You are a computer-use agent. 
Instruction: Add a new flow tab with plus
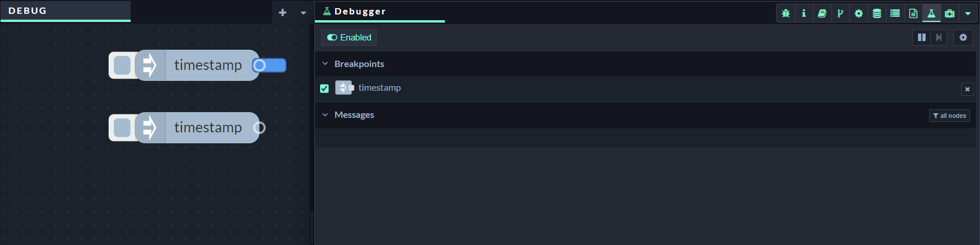[x=283, y=12]
